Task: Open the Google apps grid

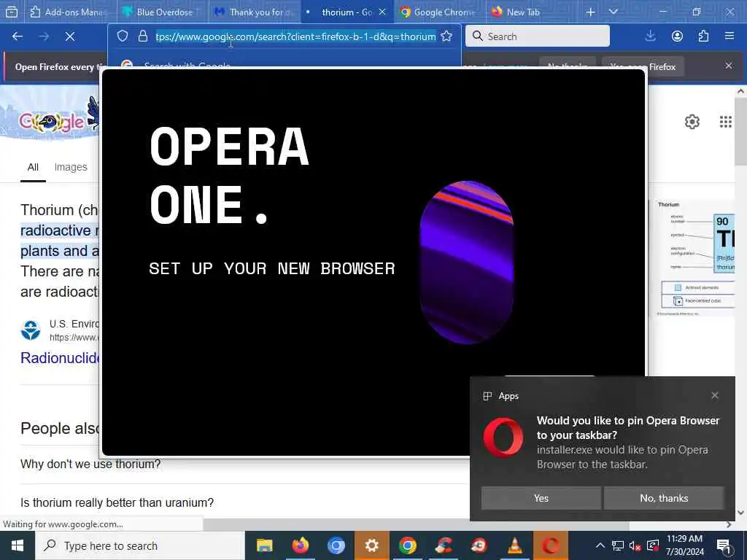Action: pos(726,122)
